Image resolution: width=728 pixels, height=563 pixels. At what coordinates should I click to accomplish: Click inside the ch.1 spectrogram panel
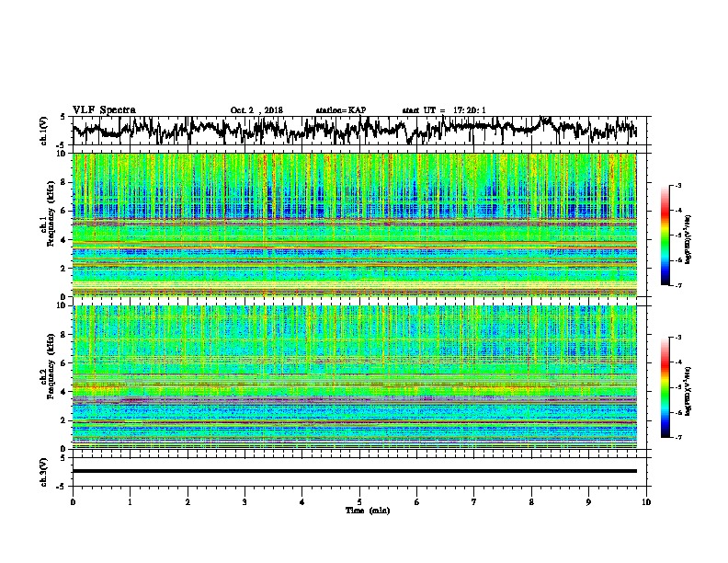[354, 224]
